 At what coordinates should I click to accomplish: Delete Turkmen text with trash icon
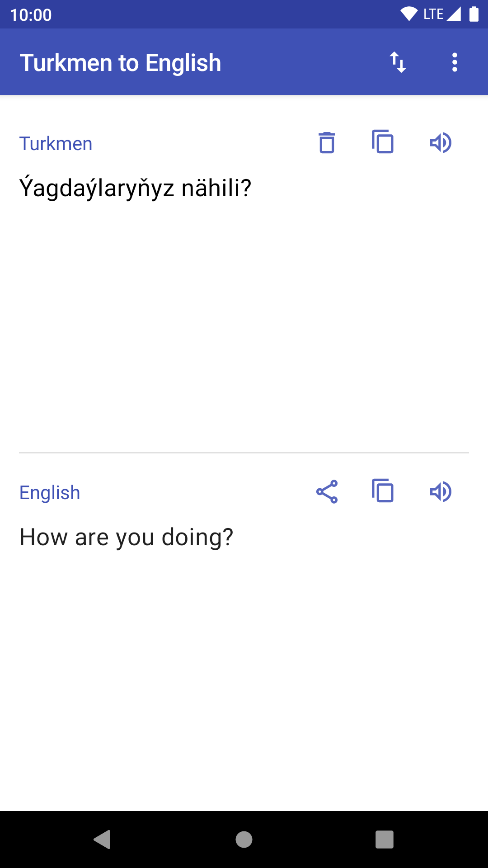(x=327, y=143)
